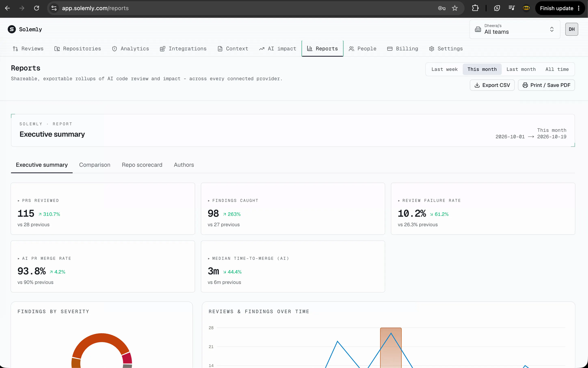Open the media controls playlist icon
Image resolution: width=588 pixels, height=368 pixels.
[512, 8]
